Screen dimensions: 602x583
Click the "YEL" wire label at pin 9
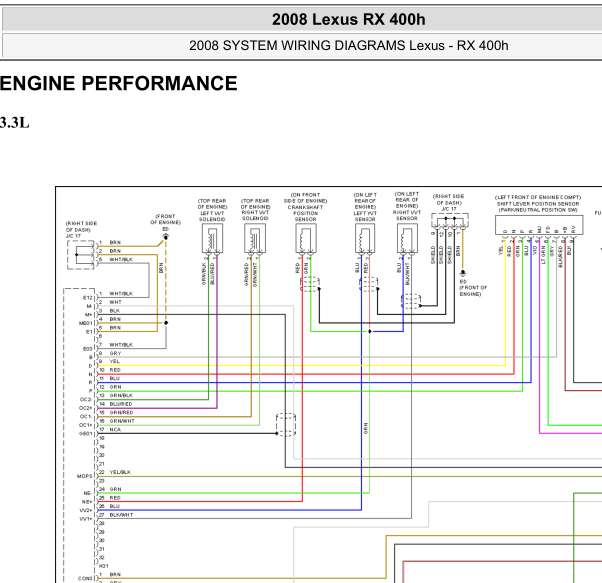(115, 361)
